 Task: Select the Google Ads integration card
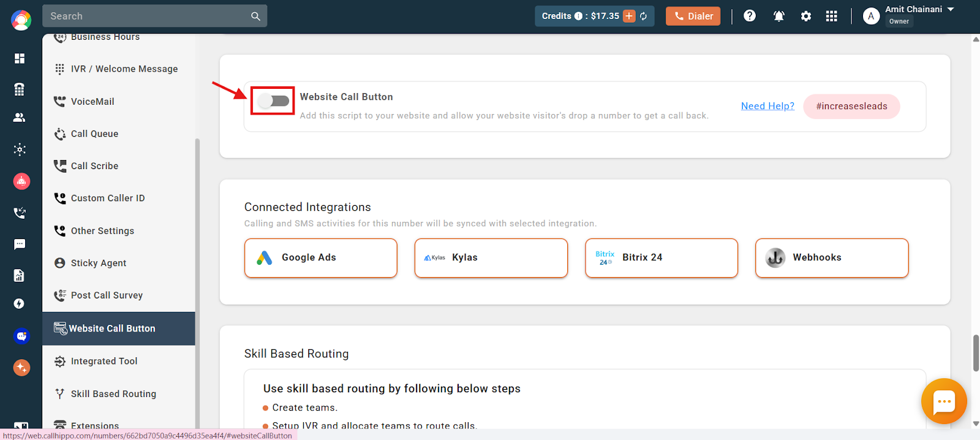coord(321,258)
